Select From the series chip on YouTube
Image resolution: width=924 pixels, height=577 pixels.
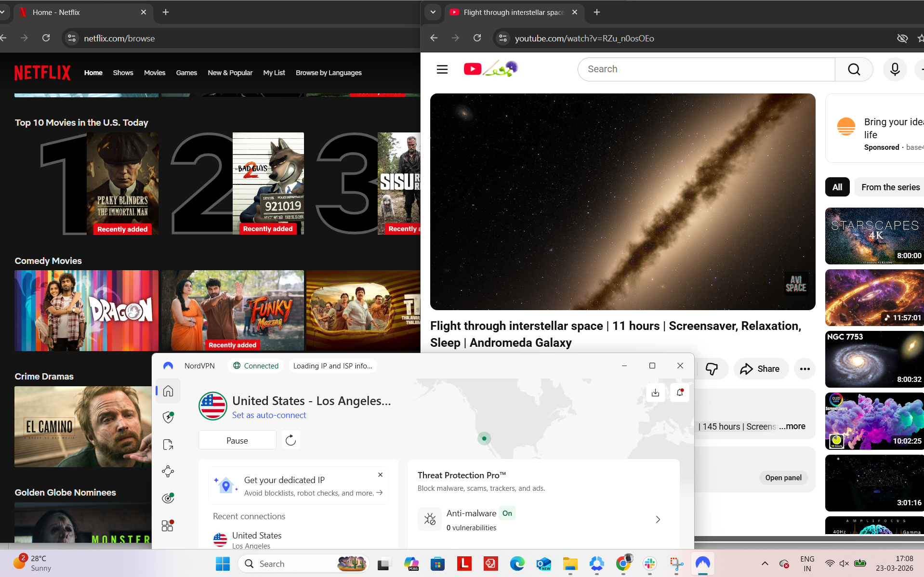[890, 187]
